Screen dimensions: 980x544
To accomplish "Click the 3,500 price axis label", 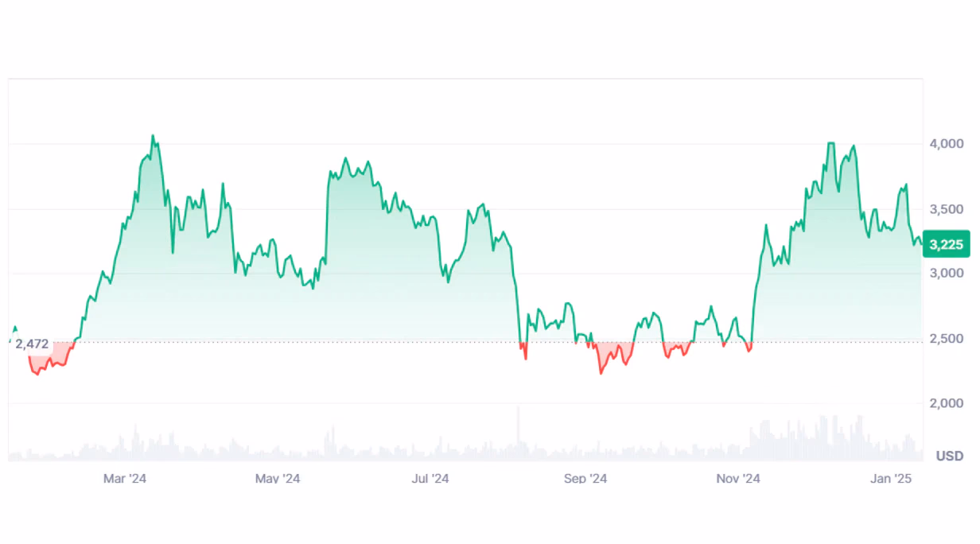I will (947, 209).
